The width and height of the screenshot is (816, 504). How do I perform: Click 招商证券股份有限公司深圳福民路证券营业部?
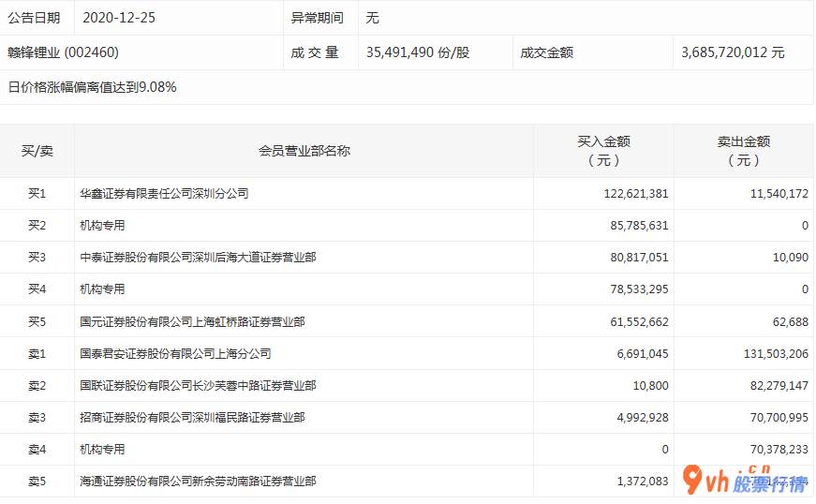[192, 417]
